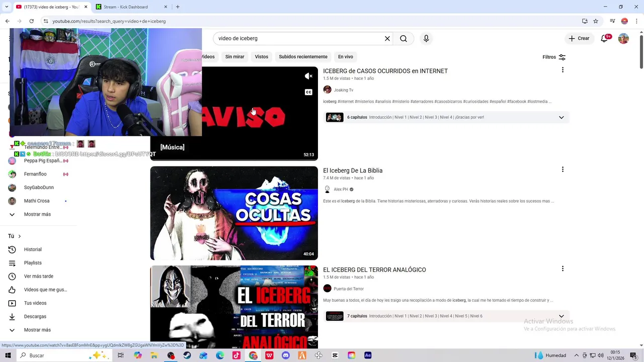Open Descargas in the sidebar
The image size is (644, 362).
[35, 317]
